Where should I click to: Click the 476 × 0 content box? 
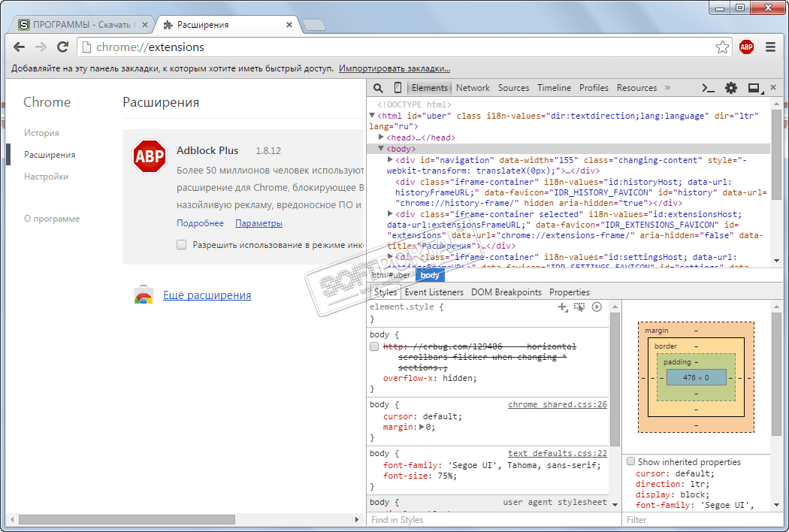[696, 377]
